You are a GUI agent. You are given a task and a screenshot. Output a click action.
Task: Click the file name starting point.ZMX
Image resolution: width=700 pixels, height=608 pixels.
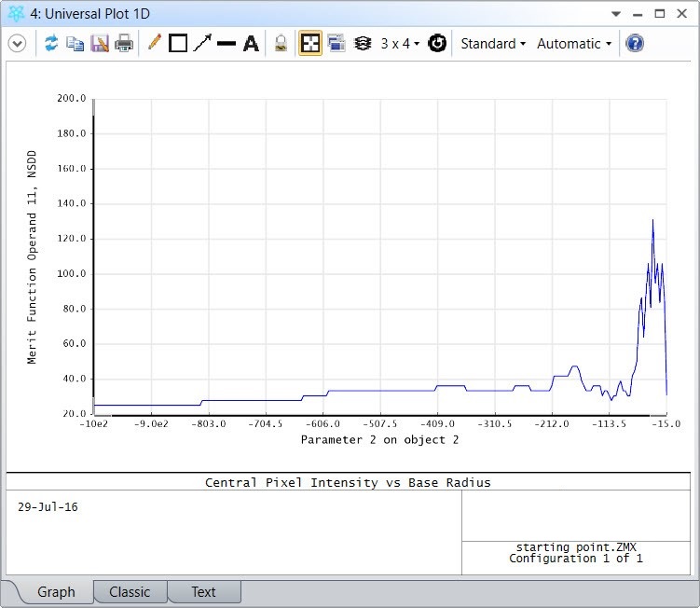pyautogui.click(x=576, y=547)
